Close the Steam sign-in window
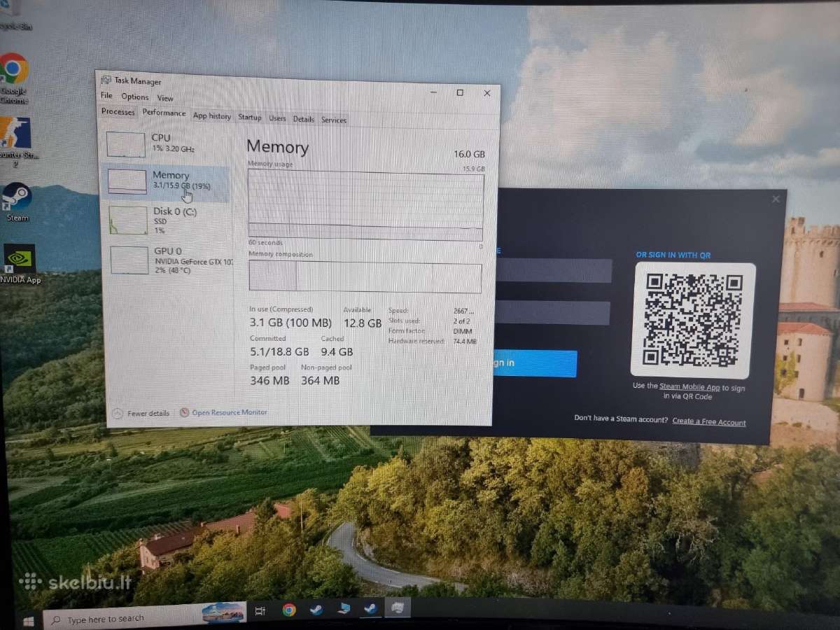This screenshot has height=630, width=840. [x=776, y=199]
